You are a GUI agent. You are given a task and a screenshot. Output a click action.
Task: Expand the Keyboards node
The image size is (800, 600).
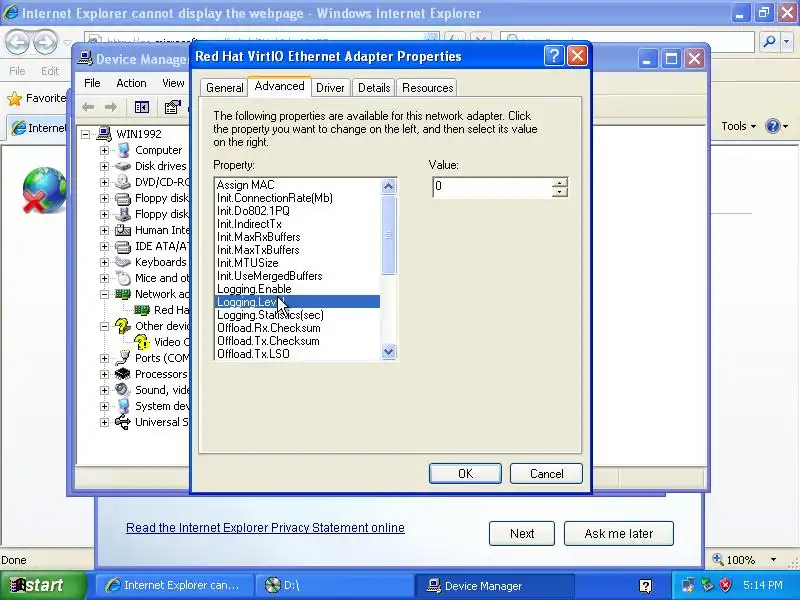pyautogui.click(x=104, y=262)
